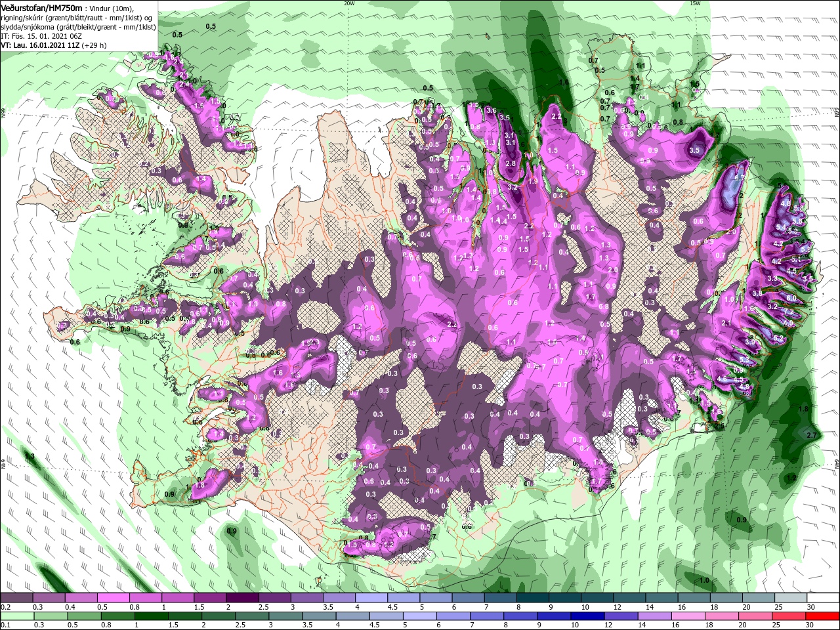Click the 'slydda/snjókoma' legend description line

78,27
